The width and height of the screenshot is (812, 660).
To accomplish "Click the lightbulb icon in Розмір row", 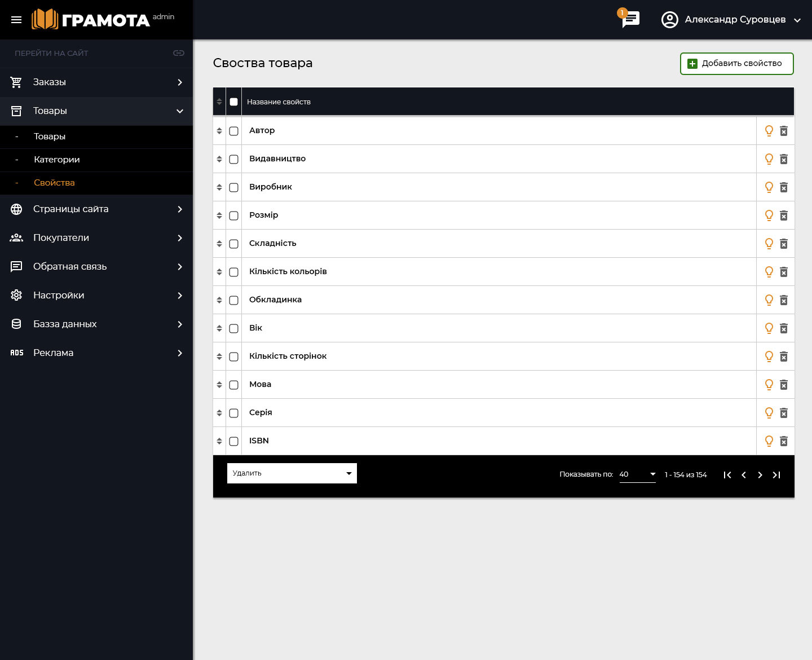I will (x=769, y=215).
